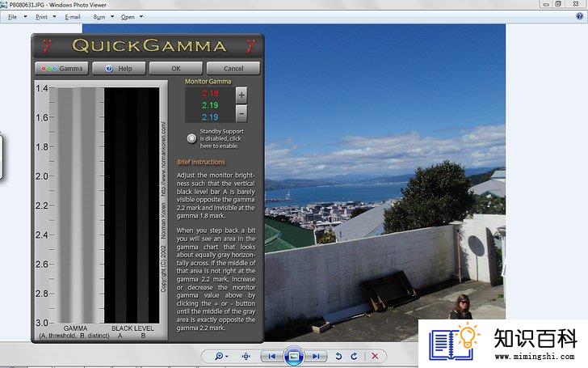Expand the Open dropdown arrow
588x368 pixels.
point(141,16)
